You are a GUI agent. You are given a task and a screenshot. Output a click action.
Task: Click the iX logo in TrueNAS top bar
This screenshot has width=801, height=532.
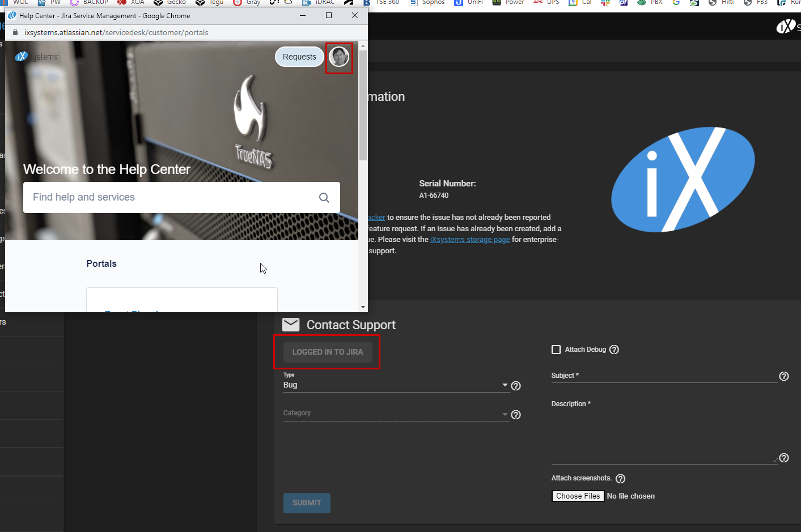(x=786, y=26)
